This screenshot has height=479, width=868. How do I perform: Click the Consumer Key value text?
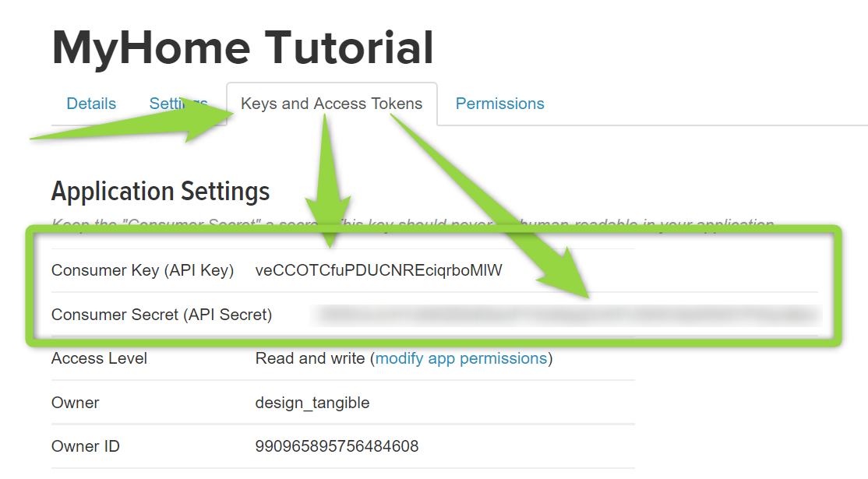[379, 270]
